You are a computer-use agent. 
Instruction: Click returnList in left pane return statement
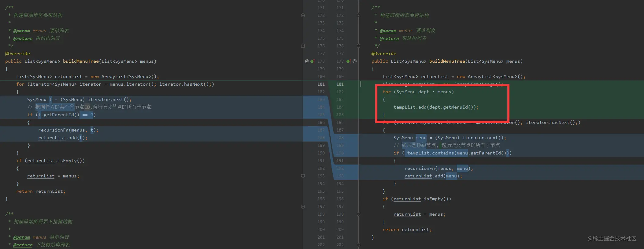tap(49, 191)
